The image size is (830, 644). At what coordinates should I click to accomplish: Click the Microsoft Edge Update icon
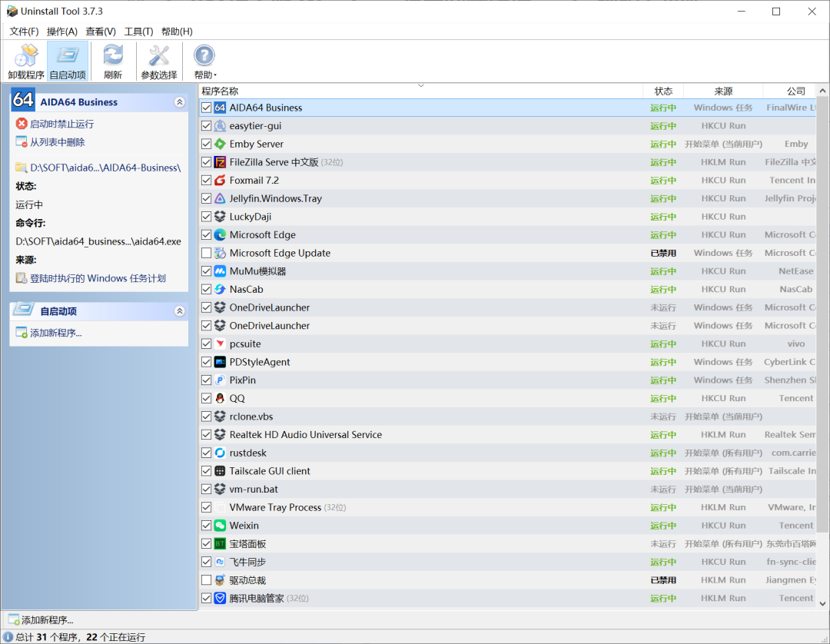pos(220,253)
